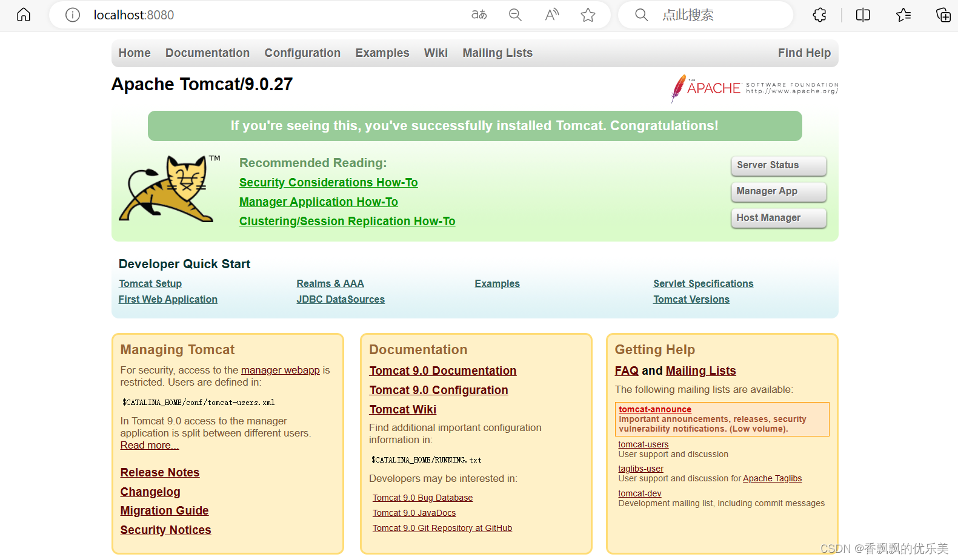Open the Tomcat 9.0 Documentation link
Viewport: 958px width, 560px height.
click(443, 371)
